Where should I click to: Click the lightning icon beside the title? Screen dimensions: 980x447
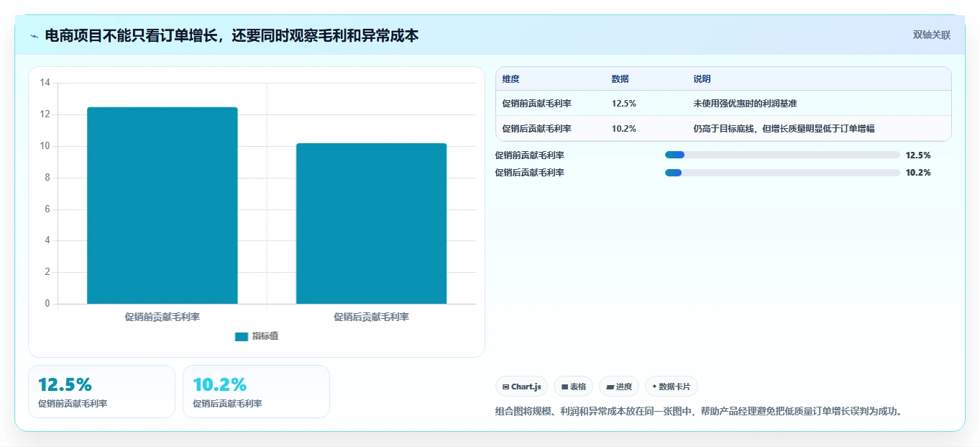click(x=35, y=35)
